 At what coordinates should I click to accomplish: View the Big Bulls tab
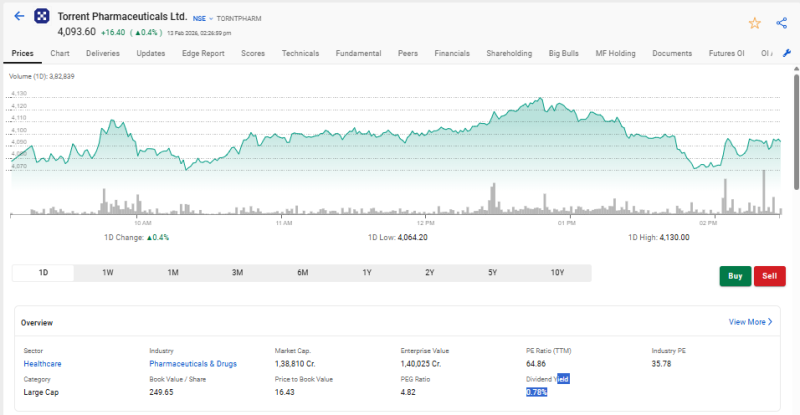(564, 53)
